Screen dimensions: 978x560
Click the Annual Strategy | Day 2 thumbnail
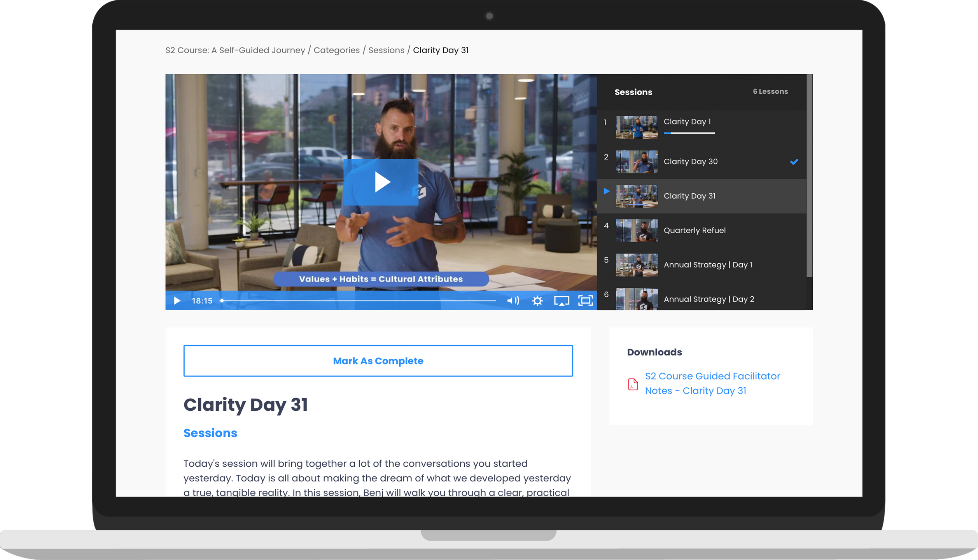(637, 299)
